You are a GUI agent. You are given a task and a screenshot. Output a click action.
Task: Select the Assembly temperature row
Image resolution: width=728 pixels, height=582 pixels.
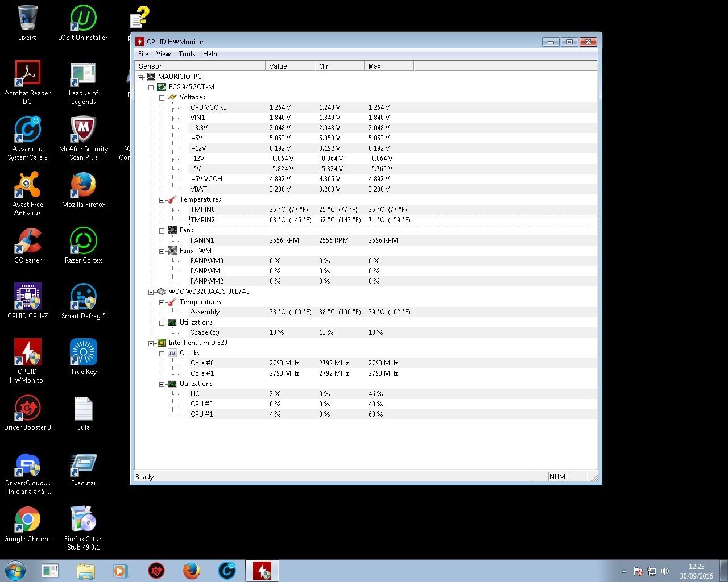click(x=393, y=312)
